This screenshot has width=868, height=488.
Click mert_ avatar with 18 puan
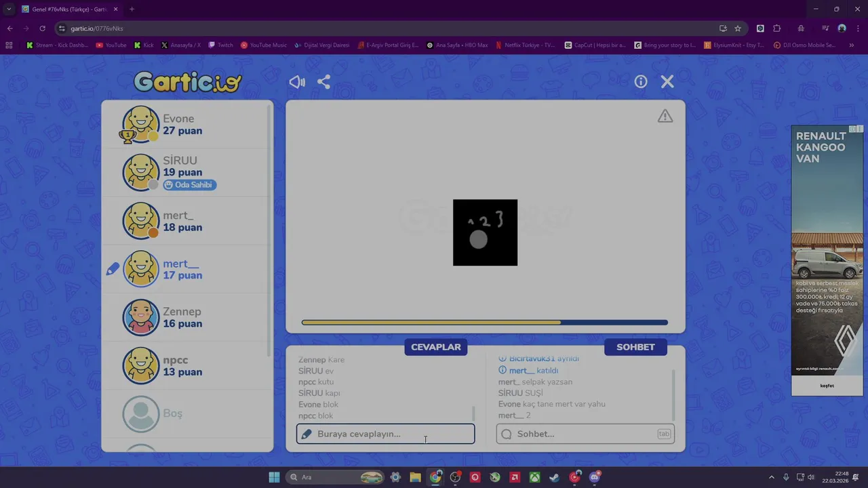140,220
